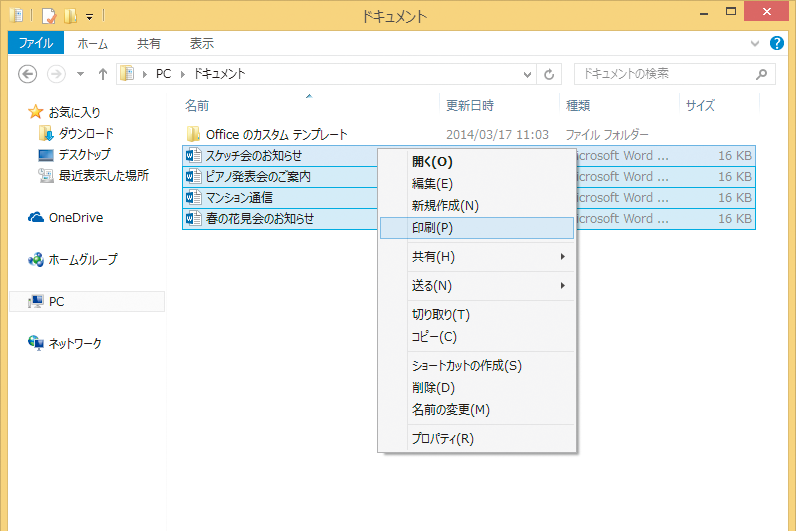Expand the 送る(N) submenu
The image size is (796, 531).
pyautogui.click(x=476, y=286)
